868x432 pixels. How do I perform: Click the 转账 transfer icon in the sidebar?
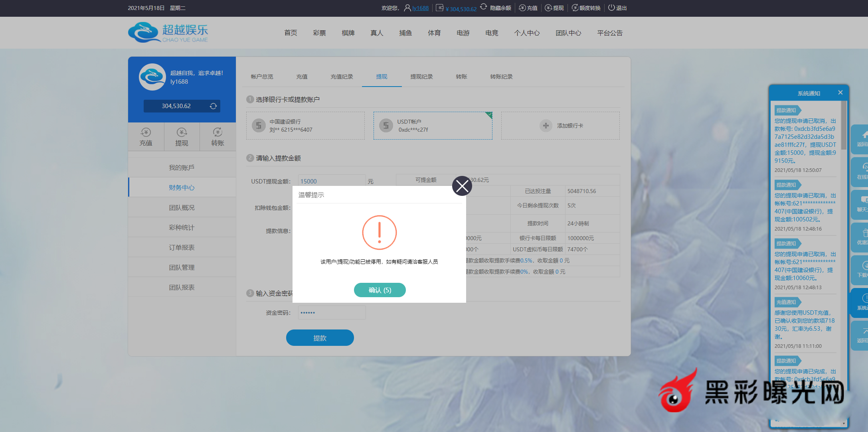coord(217,132)
